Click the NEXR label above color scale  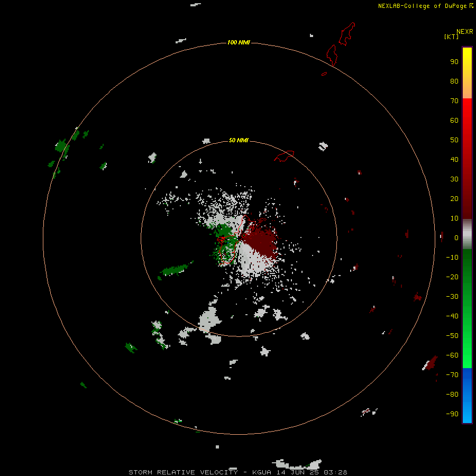click(x=465, y=32)
